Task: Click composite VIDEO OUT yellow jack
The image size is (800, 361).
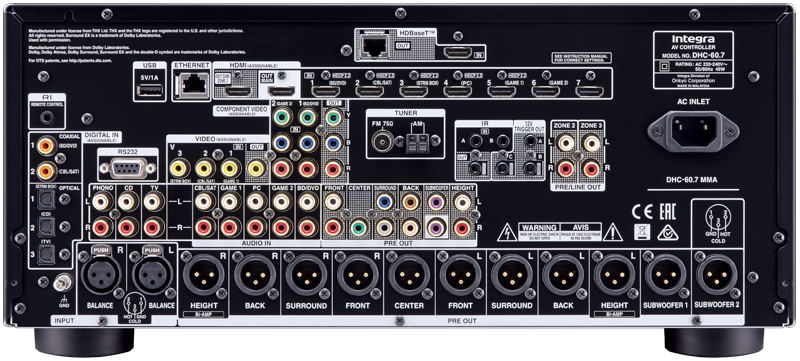Action: point(257,168)
